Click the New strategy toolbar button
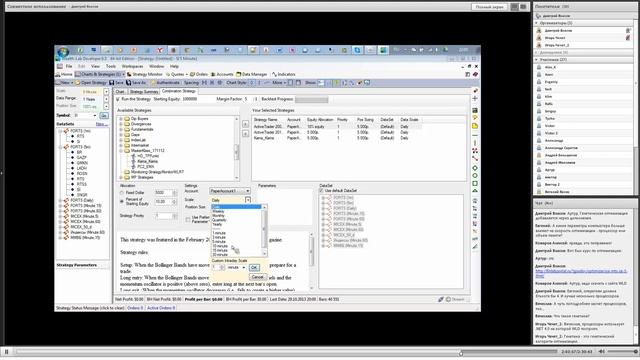 (x=64, y=83)
